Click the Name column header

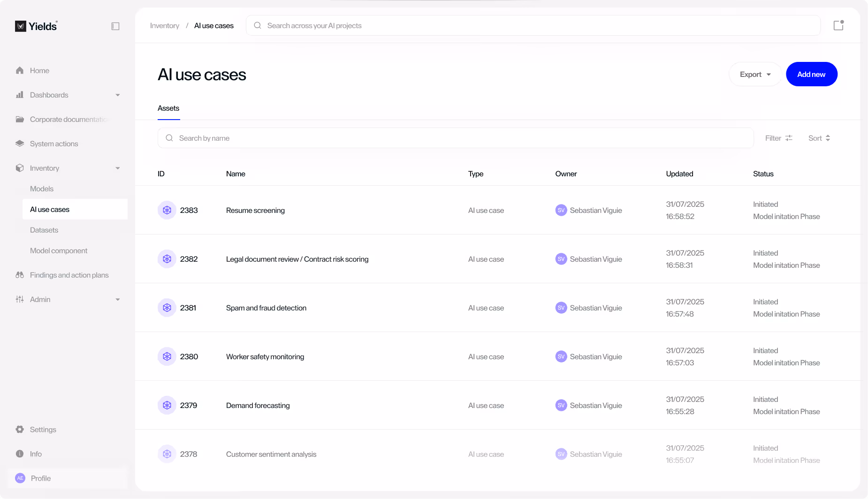(x=236, y=174)
